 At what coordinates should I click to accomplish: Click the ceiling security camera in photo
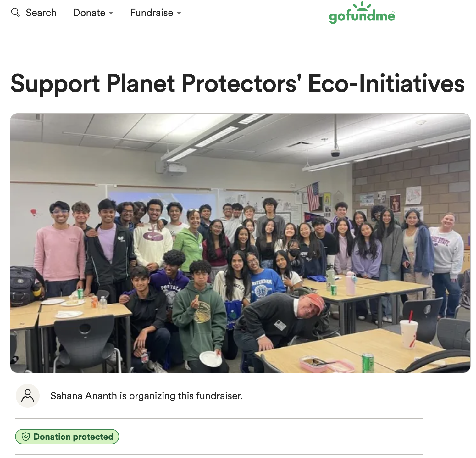(x=335, y=153)
